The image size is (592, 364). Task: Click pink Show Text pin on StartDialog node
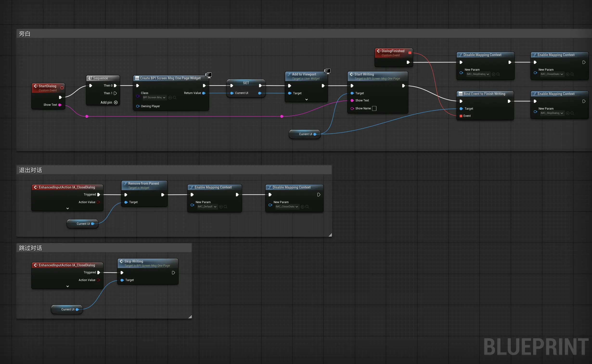coord(60,105)
